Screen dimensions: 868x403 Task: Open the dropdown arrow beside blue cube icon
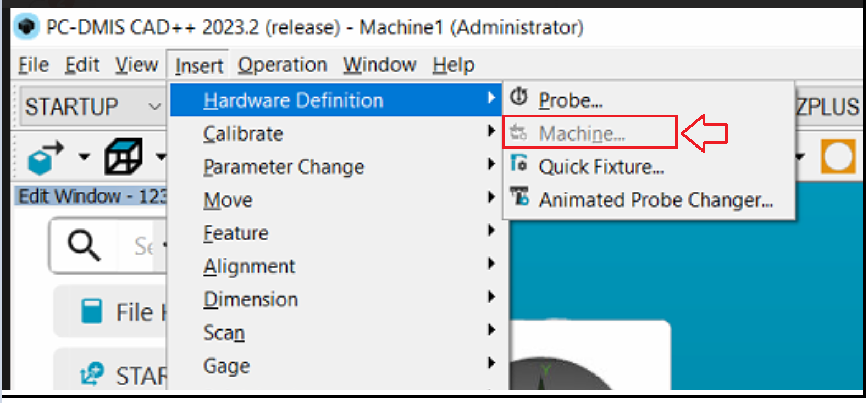pos(84,158)
